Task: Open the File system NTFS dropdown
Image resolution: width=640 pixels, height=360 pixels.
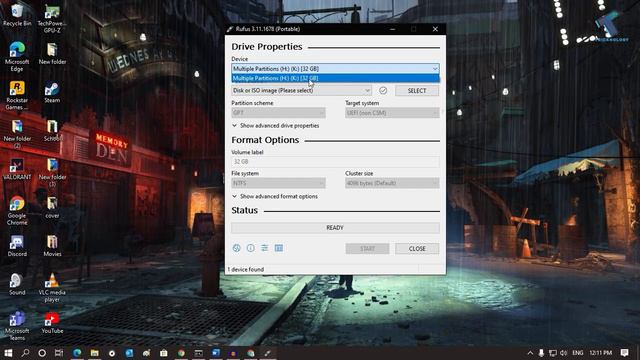Action: tap(278, 183)
